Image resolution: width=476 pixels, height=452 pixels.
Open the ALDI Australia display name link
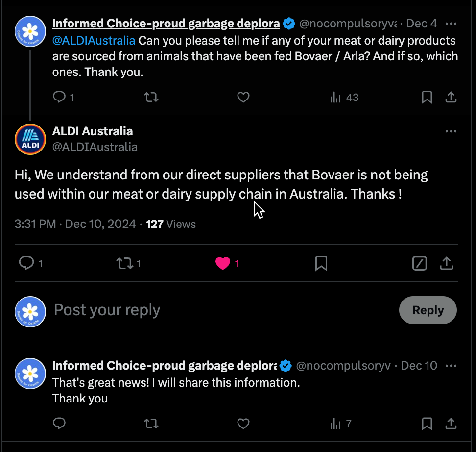tap(93, 131)
